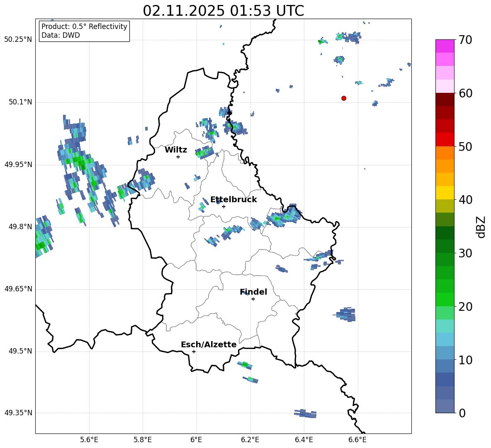Click the 6.2°E longitude tick label
Image resolution: width=491 pixels, height=448 pixels.
250,440
